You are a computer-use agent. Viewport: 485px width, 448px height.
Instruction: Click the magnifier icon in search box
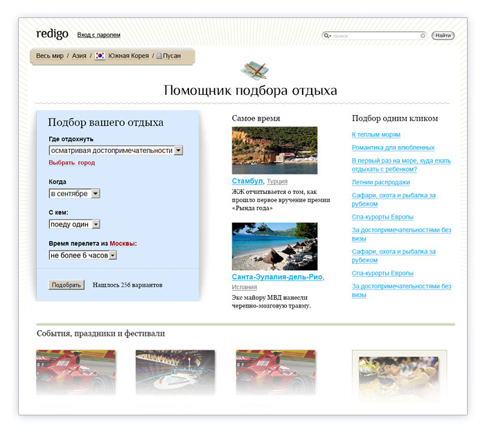[x=327, y=35]
